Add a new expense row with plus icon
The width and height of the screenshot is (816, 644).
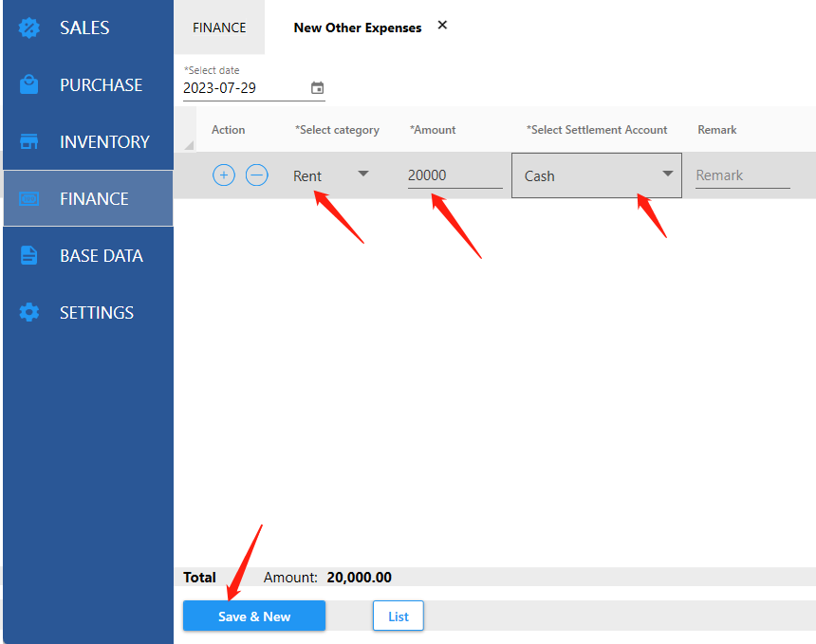click(224, 175)
